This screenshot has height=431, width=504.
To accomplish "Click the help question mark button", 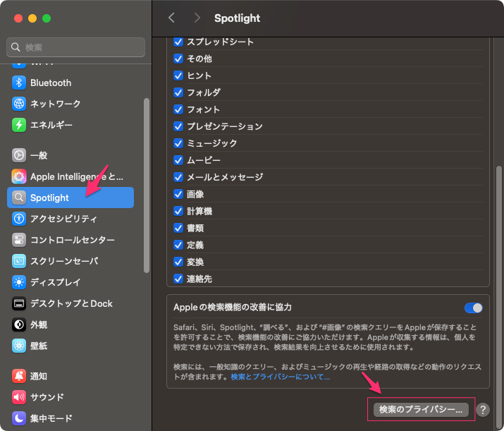I will point(483,410).
